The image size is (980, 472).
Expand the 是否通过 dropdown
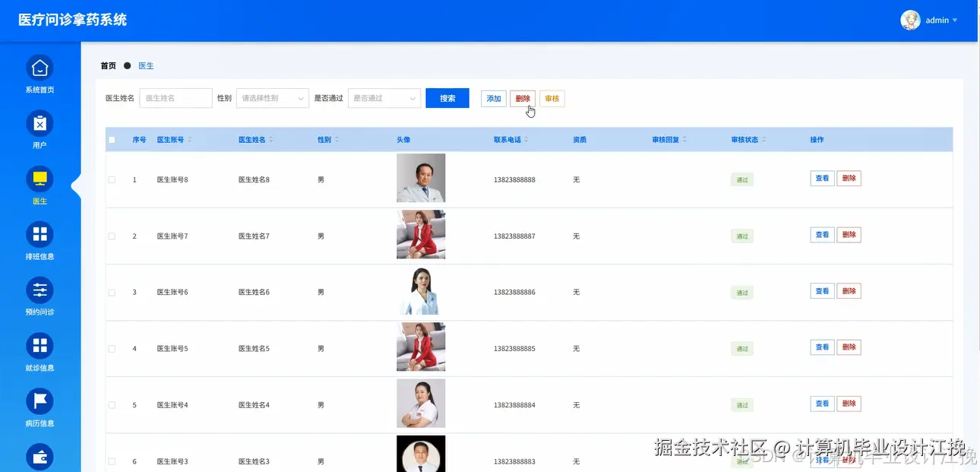(x=384, y=98)
